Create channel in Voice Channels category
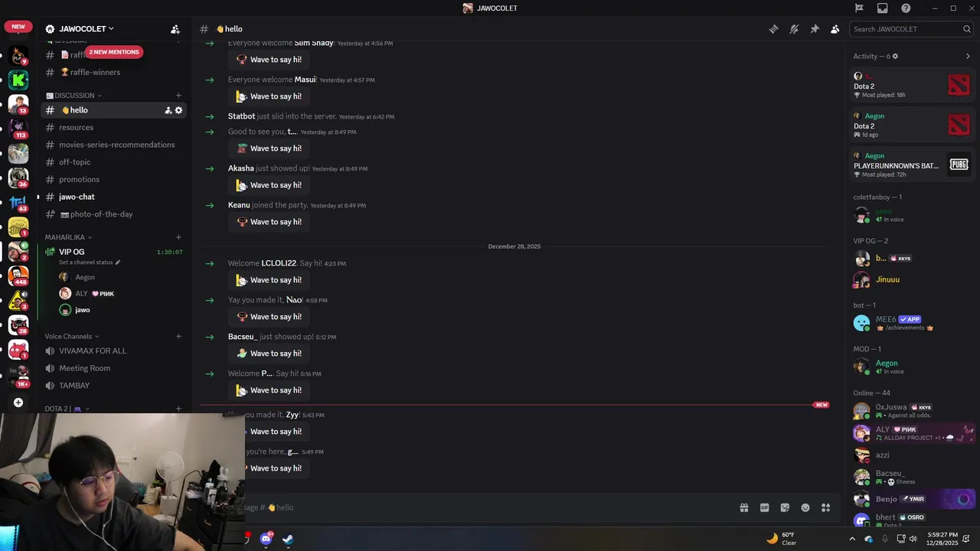 (178, 337)
